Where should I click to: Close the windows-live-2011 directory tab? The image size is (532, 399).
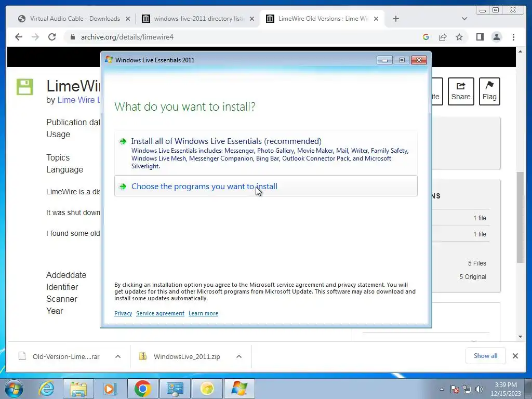click(x=252, y=19)
